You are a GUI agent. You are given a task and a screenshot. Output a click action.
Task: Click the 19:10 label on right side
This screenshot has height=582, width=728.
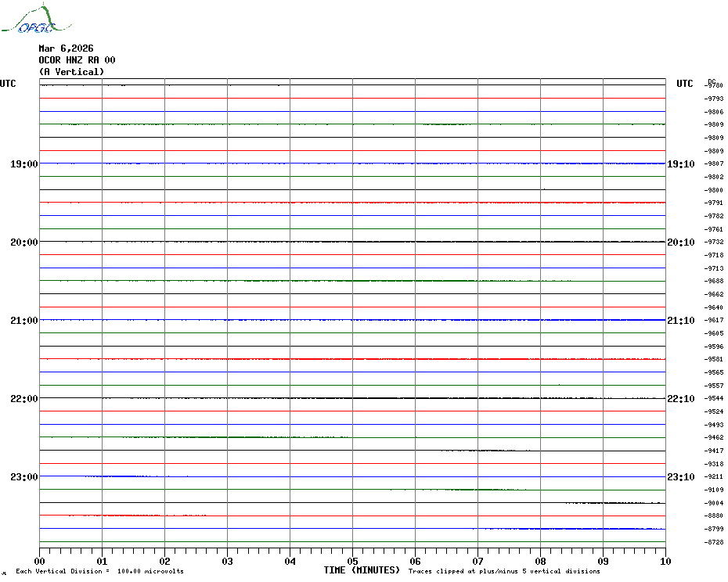pos(680,164)
